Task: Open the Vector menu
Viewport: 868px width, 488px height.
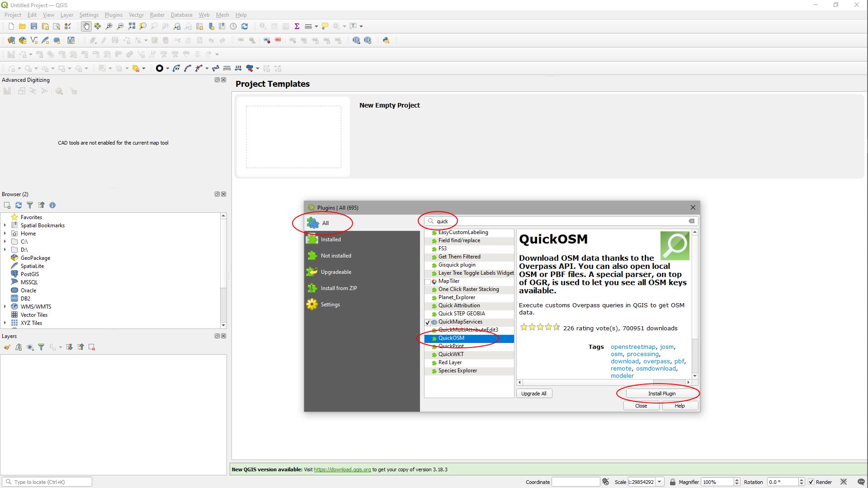Action: [x=136, y=15]
